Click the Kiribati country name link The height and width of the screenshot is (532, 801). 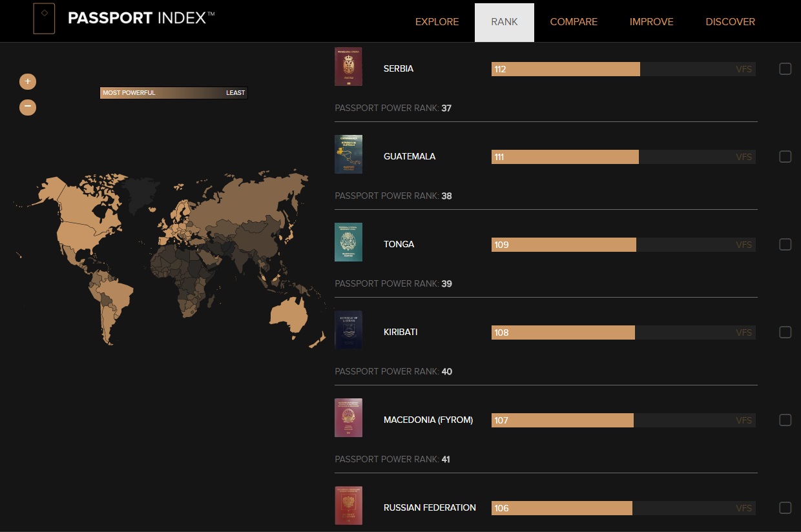[400, 332]
